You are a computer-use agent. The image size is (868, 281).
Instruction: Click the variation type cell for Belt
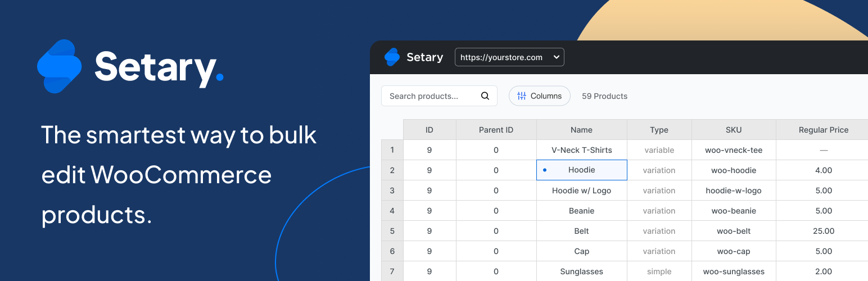[659, 231]
